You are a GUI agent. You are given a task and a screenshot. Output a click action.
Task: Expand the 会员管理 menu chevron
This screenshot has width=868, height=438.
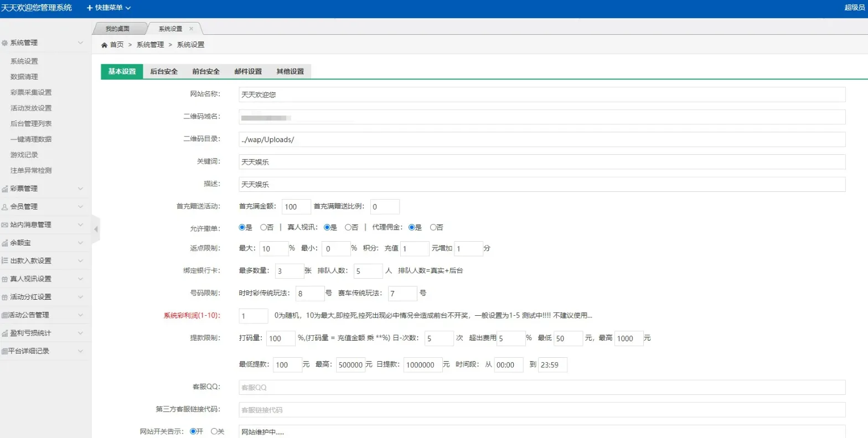click(80, 207)
